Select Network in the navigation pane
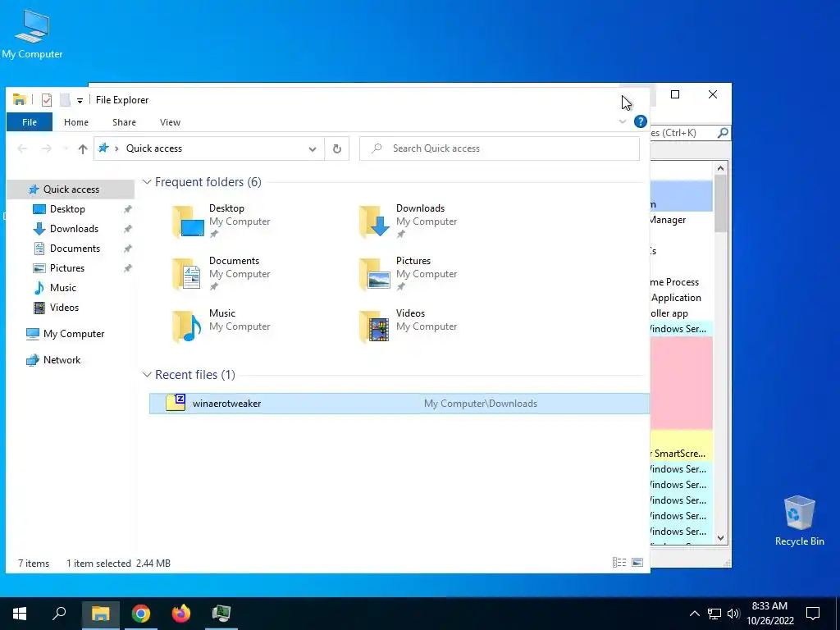The height and width of the screenshot is (630, 840). 62,360
